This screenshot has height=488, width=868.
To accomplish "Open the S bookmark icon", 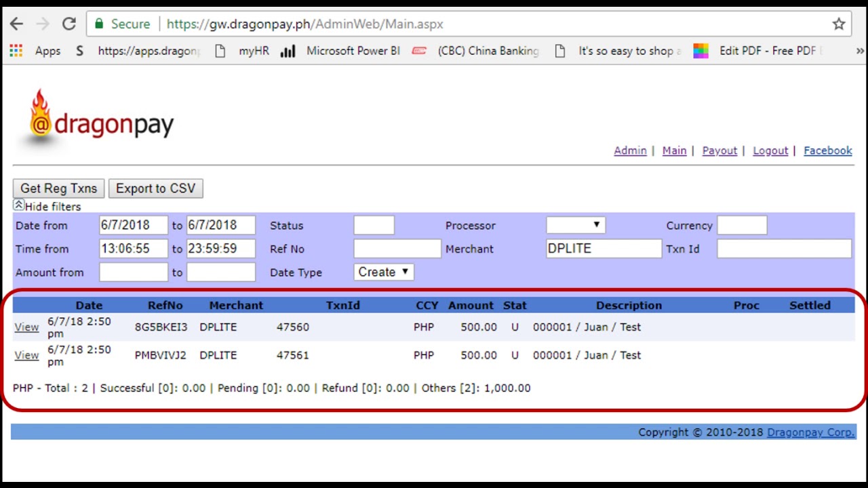I will click(79, 51).
